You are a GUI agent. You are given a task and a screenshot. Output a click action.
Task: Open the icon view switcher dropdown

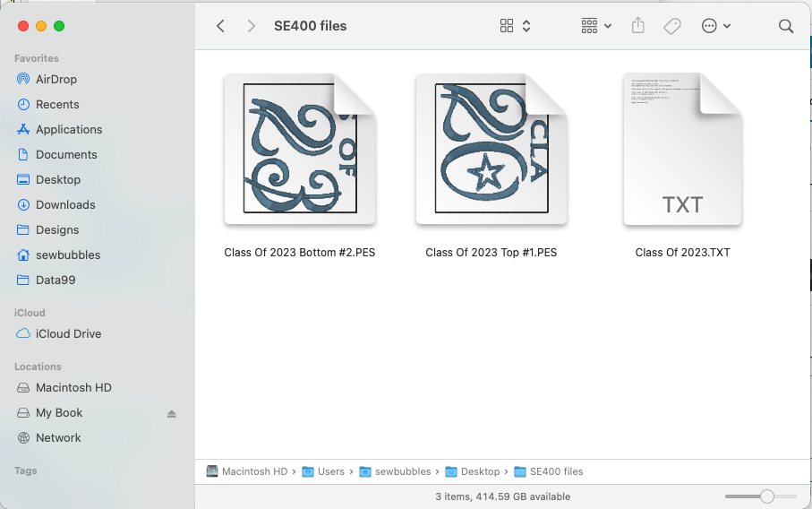[516, 26]
